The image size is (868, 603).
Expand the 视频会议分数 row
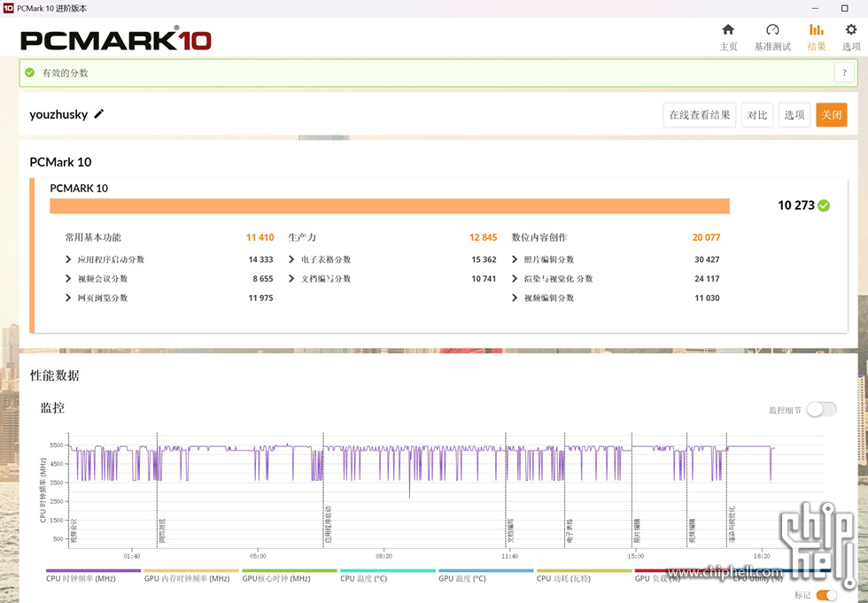click(68, 279)
